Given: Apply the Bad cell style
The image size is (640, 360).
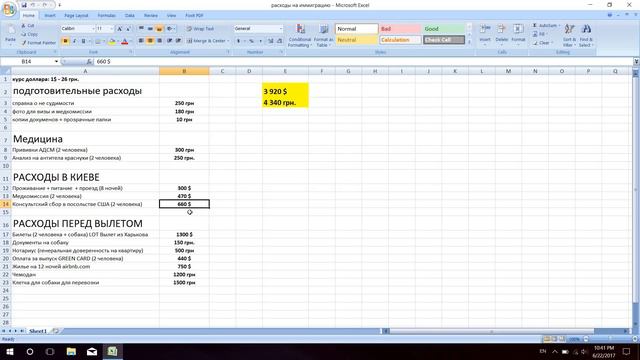Looking at the screenshot, I should click(x=400, y=29).
